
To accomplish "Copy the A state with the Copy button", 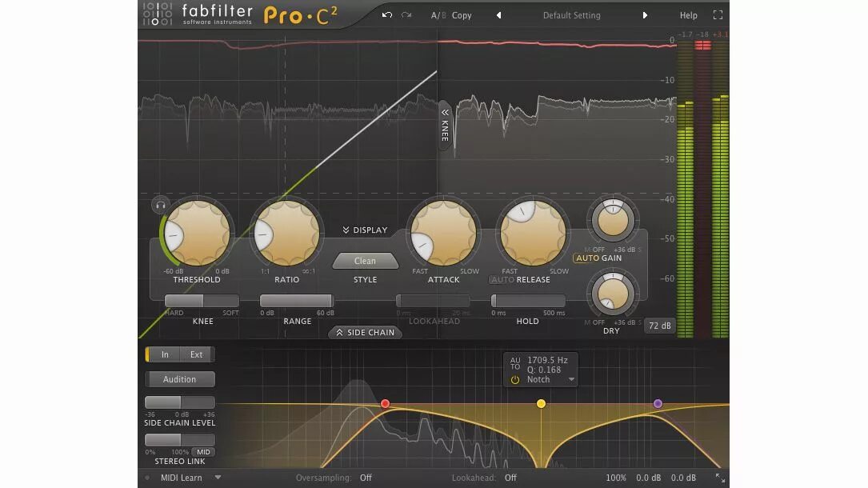I will 462,15.
